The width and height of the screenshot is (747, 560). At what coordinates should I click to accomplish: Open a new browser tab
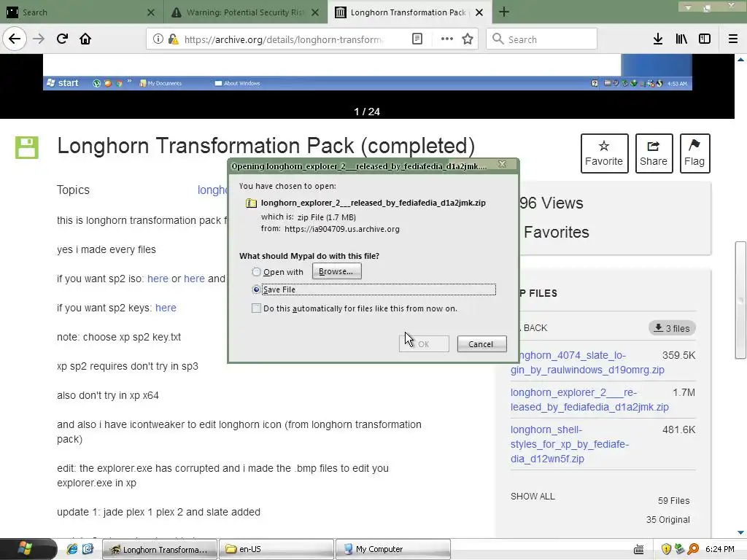(x=504, y=12)
